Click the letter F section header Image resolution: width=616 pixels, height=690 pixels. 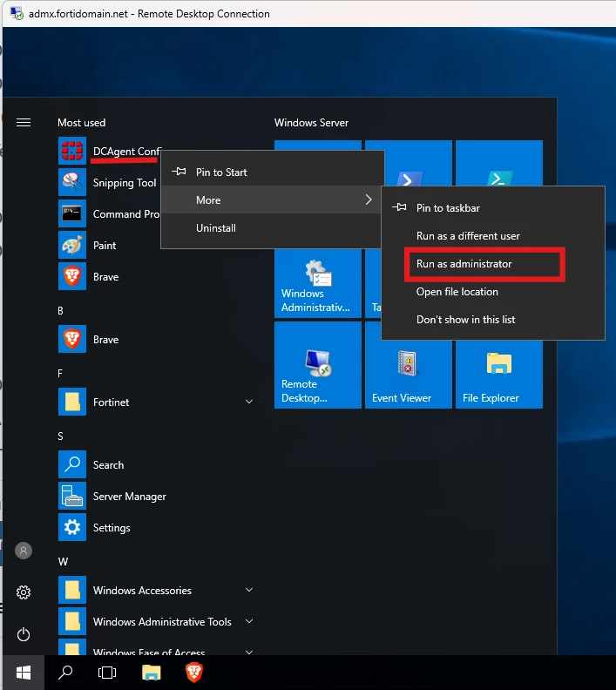pyautogui.click(x=60, y=374)
